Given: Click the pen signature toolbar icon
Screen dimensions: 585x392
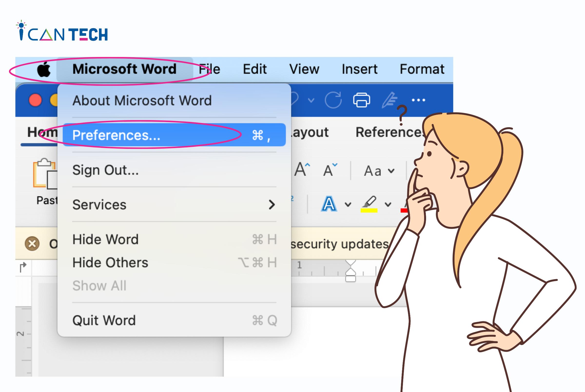Looking at the screenshot, I should (x=390, y=100).
